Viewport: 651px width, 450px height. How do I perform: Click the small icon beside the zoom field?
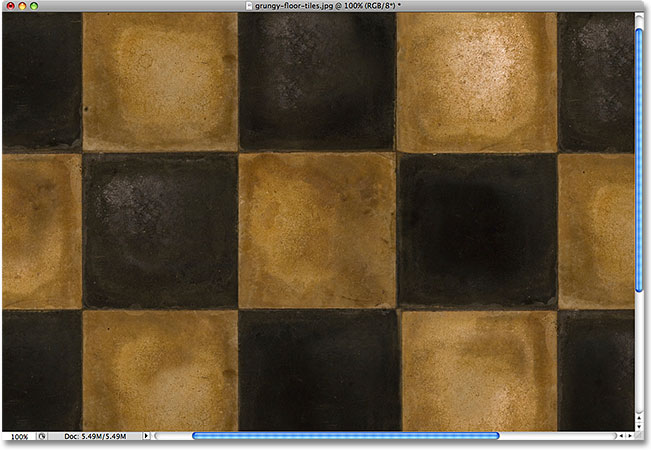point(42,436)
